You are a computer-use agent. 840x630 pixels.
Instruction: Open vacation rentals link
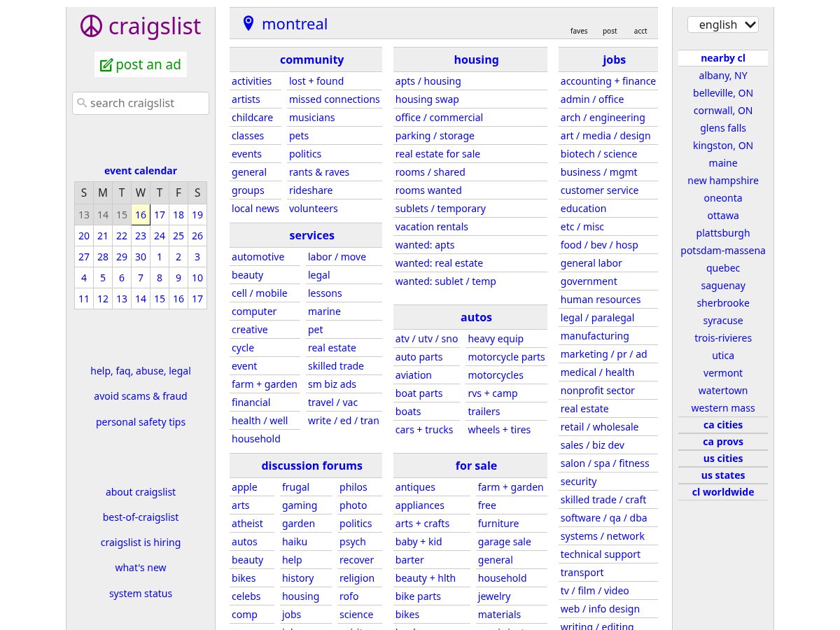click(431, 227)
